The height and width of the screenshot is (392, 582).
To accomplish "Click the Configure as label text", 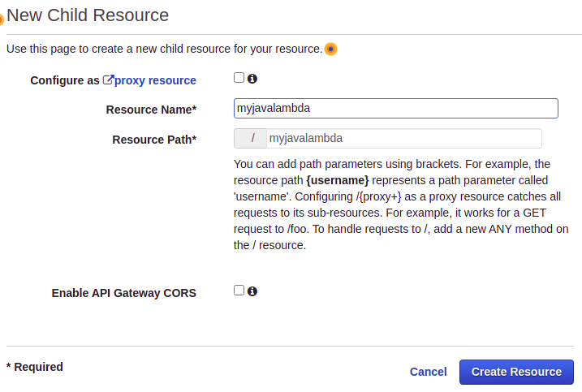I will click(65, 80).
